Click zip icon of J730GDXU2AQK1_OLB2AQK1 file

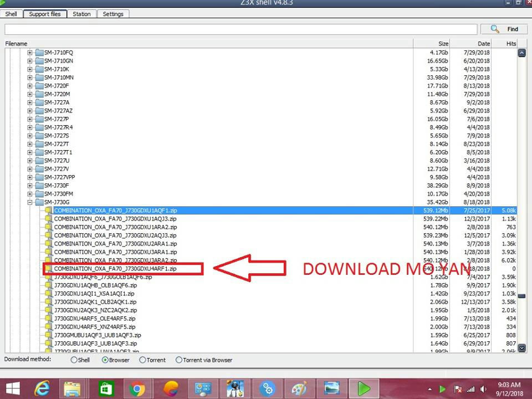(x=49, y=302)
